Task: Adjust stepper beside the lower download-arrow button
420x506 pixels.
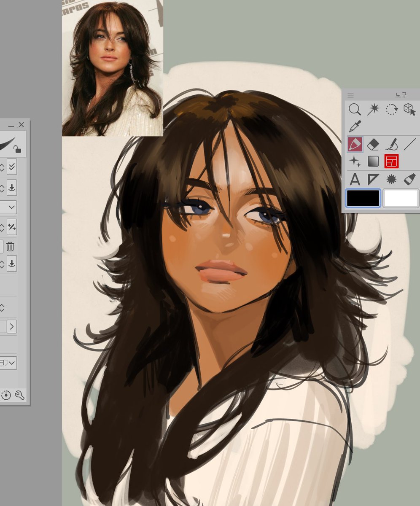Action: 2,264
